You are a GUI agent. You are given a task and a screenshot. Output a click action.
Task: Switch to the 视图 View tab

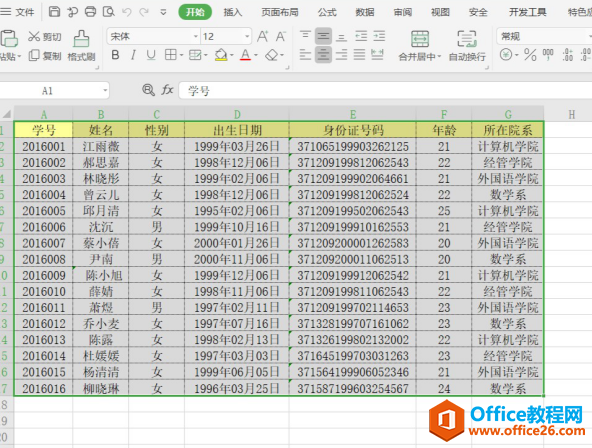tap(440, 12)
